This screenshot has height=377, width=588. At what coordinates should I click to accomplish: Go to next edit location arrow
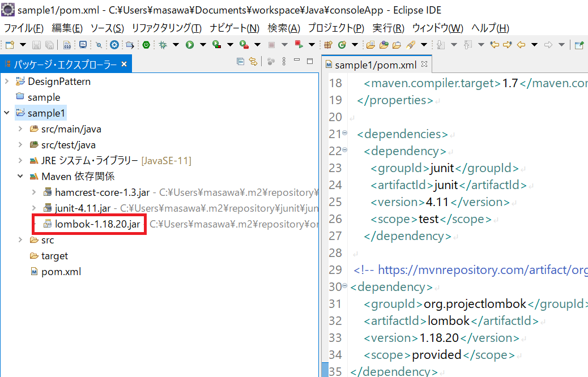[508, 45]
